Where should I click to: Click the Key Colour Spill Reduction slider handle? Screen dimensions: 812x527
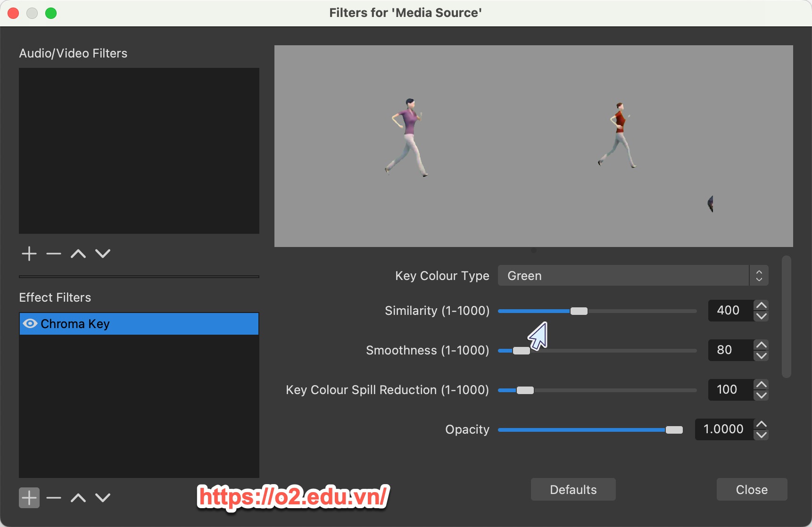point(525,390)
